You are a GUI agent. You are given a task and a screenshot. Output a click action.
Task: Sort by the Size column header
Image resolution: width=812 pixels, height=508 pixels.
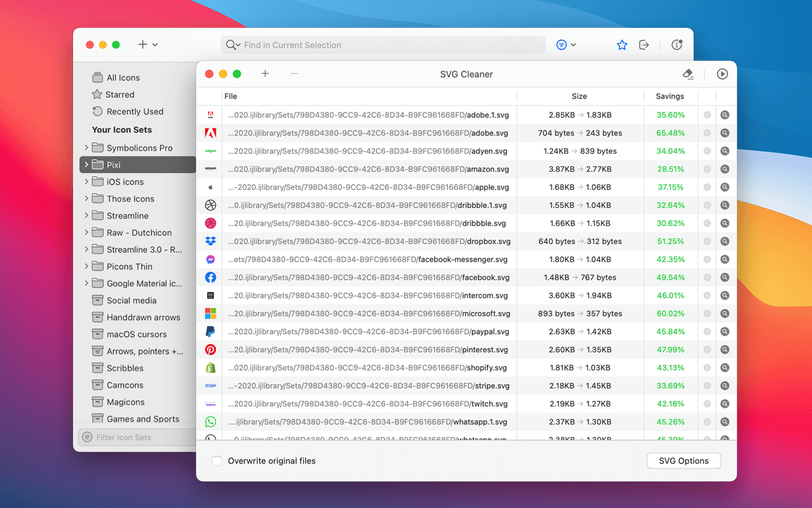[x=579, y=96]
